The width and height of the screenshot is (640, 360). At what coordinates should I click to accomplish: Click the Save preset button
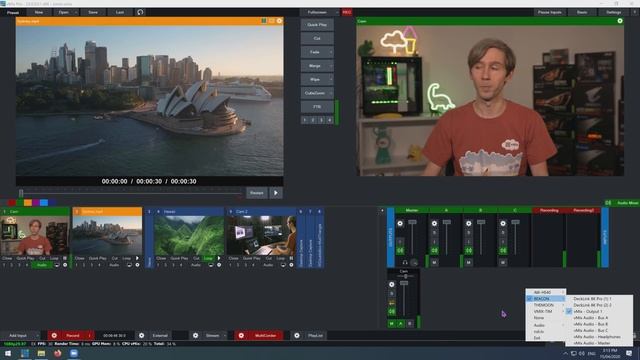click(x=93, y=12)
